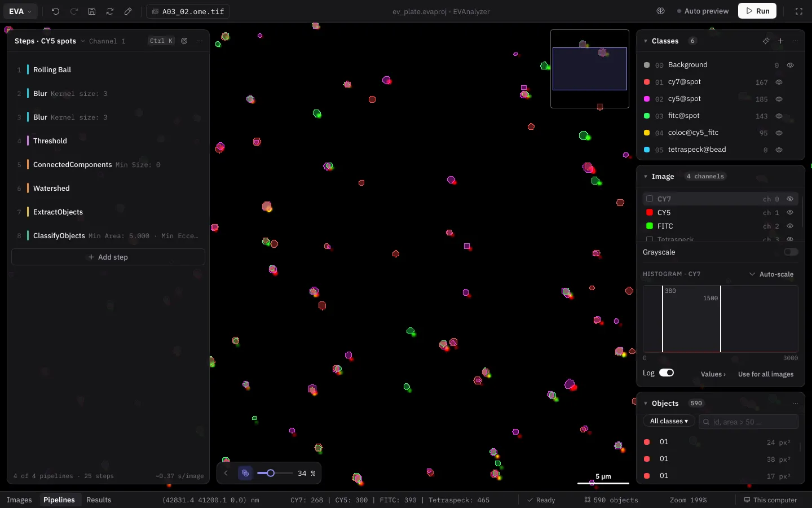Open Objects panel more options
This screenshot has height=508, width=812.
pyautogui.click(x=796, y=404)
